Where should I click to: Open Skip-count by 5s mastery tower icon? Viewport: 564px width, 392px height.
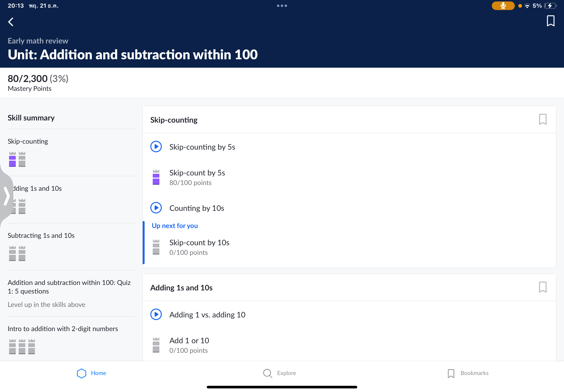coord(156,177)
